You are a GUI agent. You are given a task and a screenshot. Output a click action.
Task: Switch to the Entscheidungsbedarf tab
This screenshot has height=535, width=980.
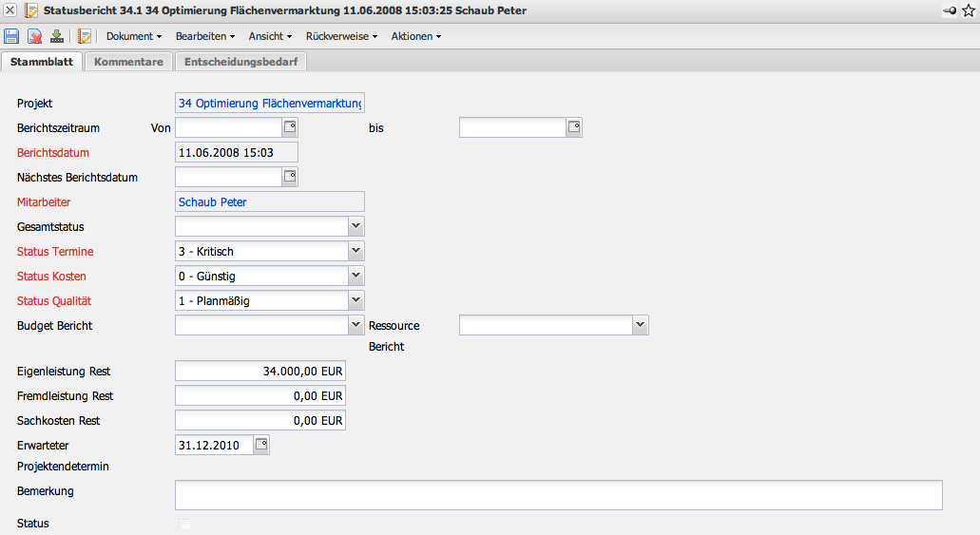point(240,62)
